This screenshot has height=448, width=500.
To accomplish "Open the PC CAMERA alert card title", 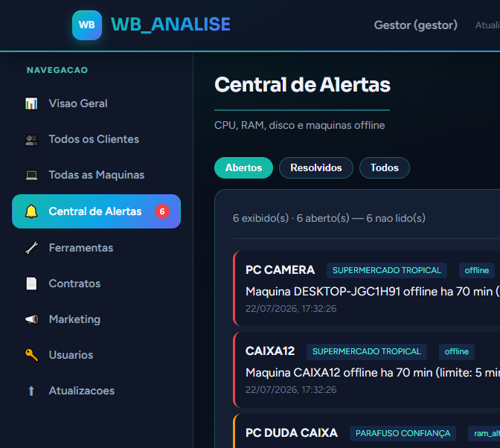I will coord(280,270).
